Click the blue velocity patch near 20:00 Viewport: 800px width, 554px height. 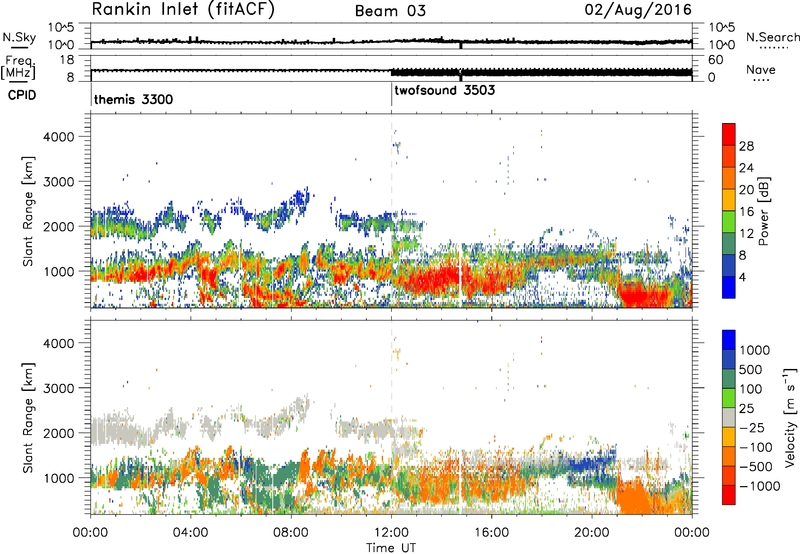591,464
